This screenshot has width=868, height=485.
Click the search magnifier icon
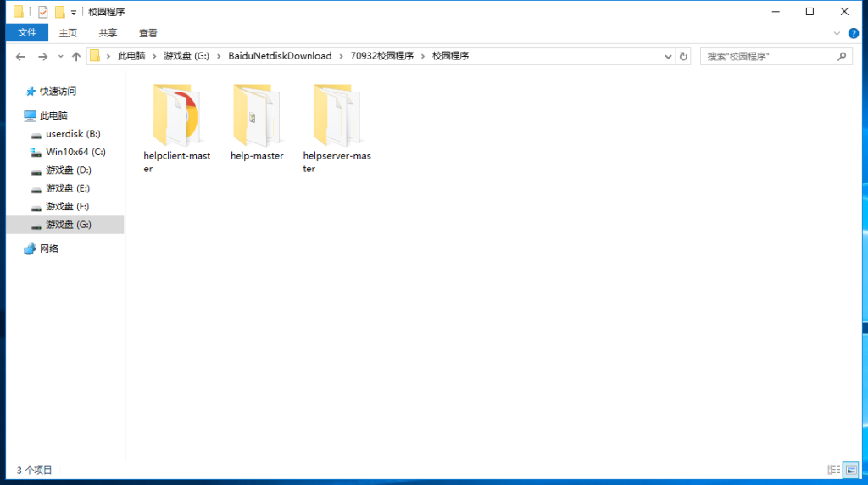842,57
